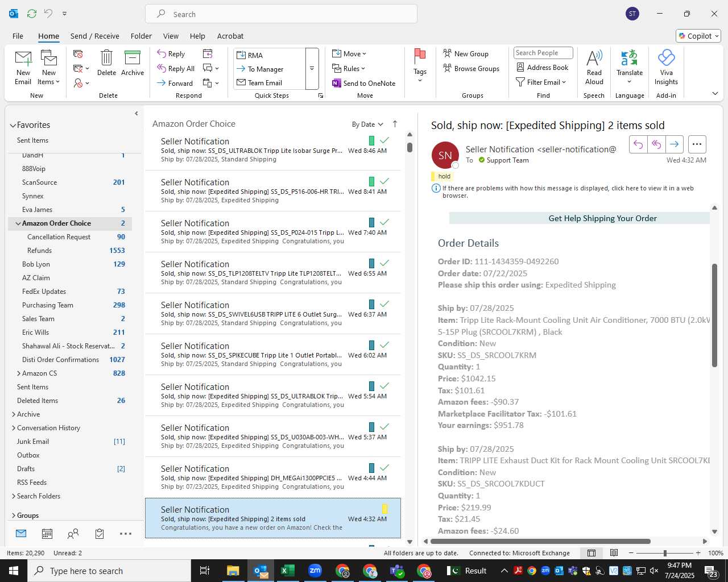Viewport: 728px width, 582px height.
Task: Open the By Date sort dropdown
Action: [x=367, y=124]
